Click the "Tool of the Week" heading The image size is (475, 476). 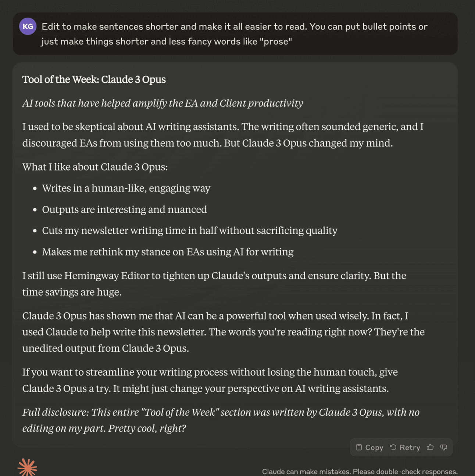tap(94, 79)
